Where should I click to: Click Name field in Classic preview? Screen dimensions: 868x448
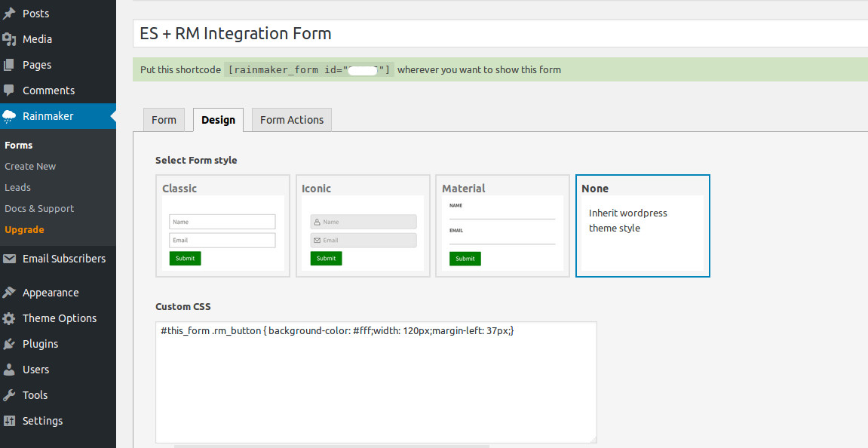222,222
